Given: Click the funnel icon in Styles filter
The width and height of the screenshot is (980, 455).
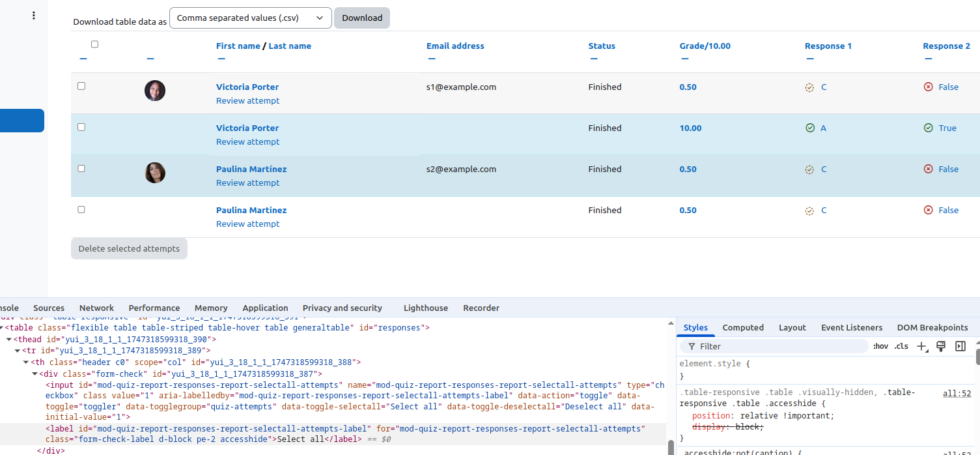Looking at the screenshot, I should click(x=692, y=347).
